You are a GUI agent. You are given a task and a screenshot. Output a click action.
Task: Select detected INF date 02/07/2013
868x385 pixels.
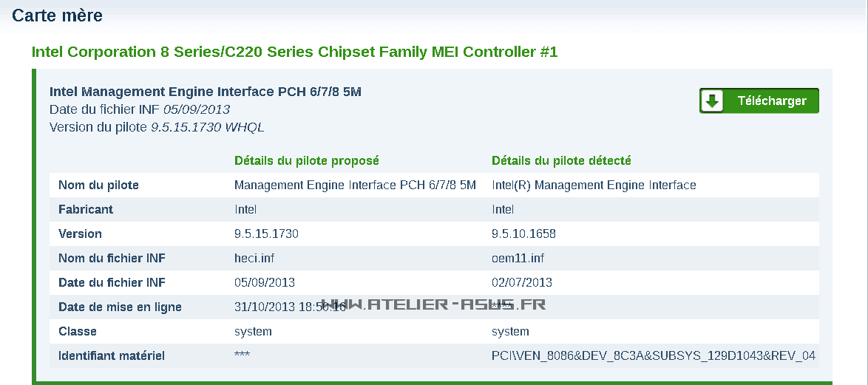[522, 282]
